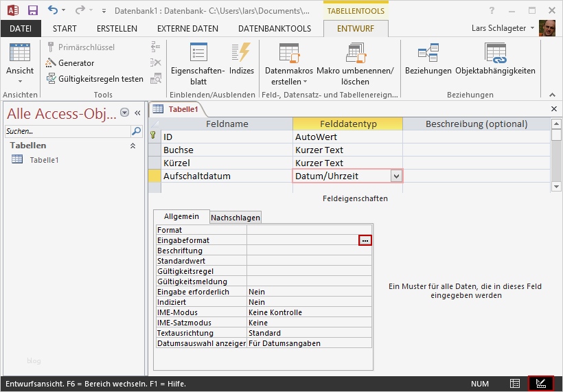The image size is (563, 392).
Task: Click Eingabe erforderlich value Nein
Action: point(309,292)
